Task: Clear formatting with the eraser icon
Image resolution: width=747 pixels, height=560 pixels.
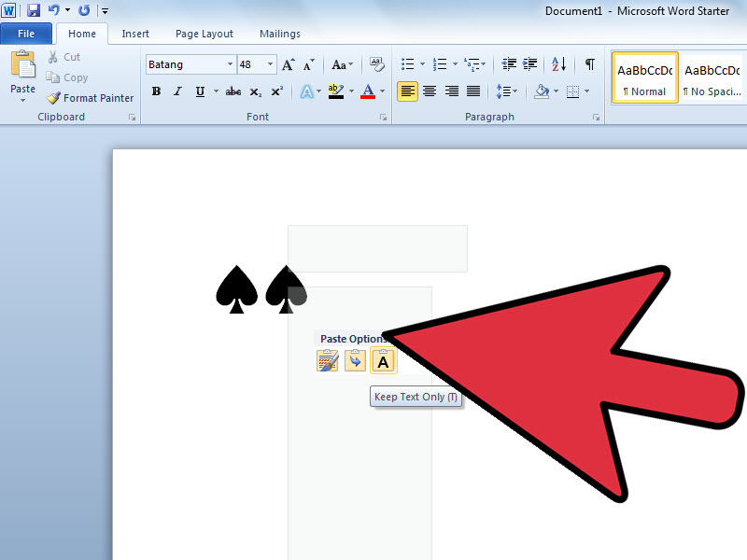Action: pos(377,64)
